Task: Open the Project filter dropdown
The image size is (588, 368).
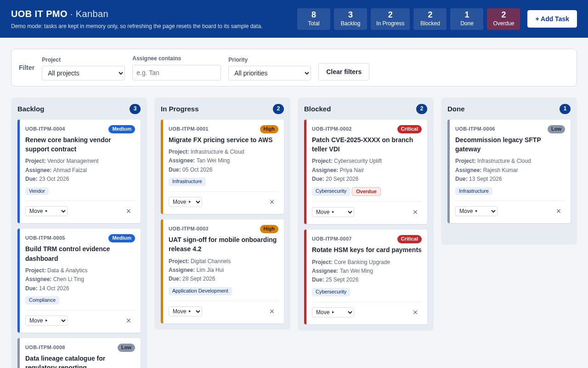Action: tap(83, 73)
